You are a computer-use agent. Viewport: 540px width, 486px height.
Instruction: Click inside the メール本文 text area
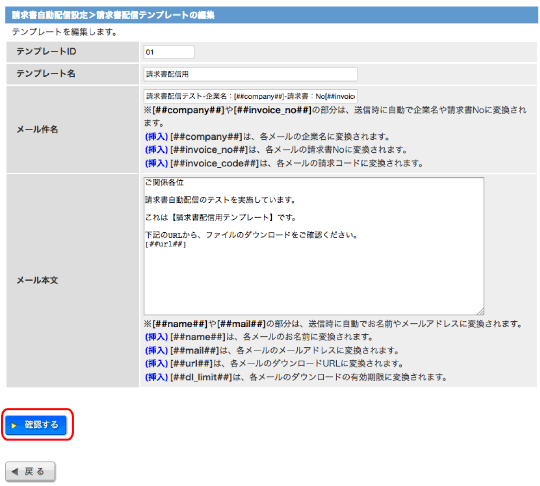[x=314, y=246]
